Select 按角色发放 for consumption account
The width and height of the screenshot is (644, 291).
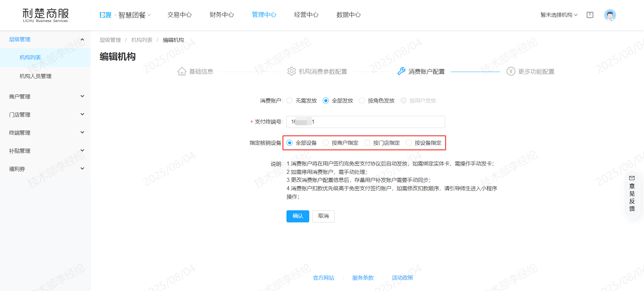pos(362,101)
